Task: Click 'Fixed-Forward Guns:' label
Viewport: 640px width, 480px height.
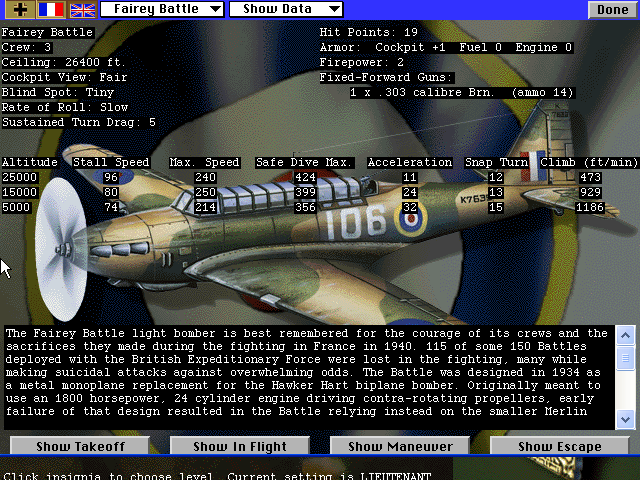Action: (386, 78)
